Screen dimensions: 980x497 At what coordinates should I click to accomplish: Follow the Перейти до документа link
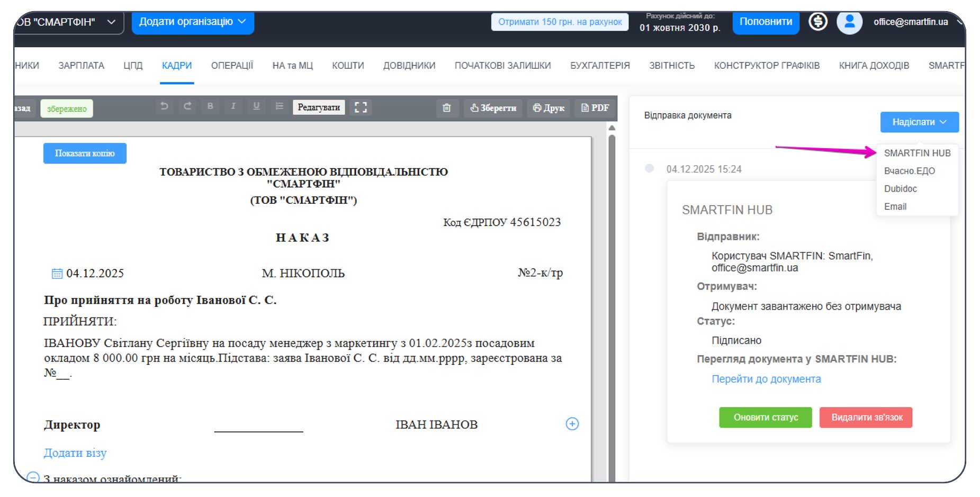pos(766,379)
